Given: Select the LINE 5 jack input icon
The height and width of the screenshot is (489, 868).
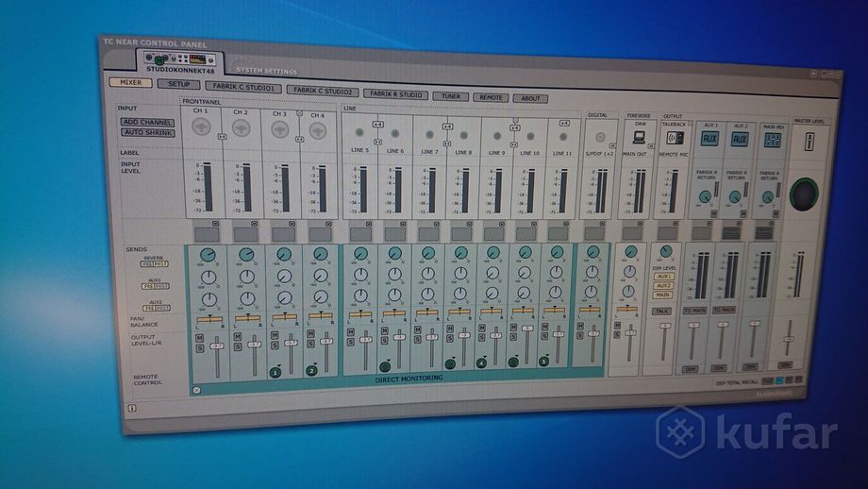Looking at the screenshot, I should [x=359, y=133].
